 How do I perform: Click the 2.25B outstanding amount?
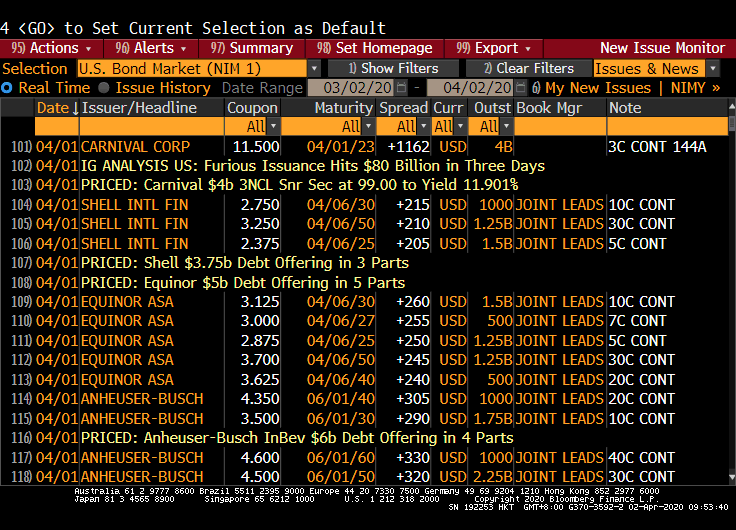pyautogui.click(x=493, y=477)
